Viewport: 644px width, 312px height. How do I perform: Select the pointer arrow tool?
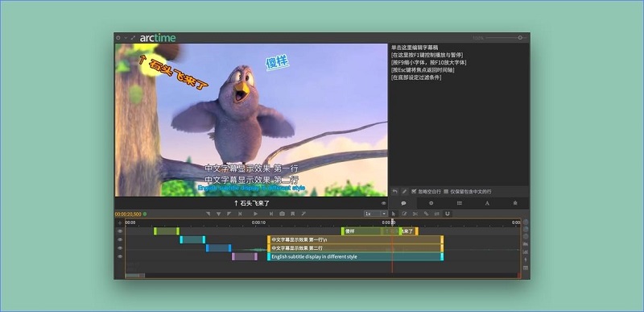pyautogui.click(x=393, y=214)
